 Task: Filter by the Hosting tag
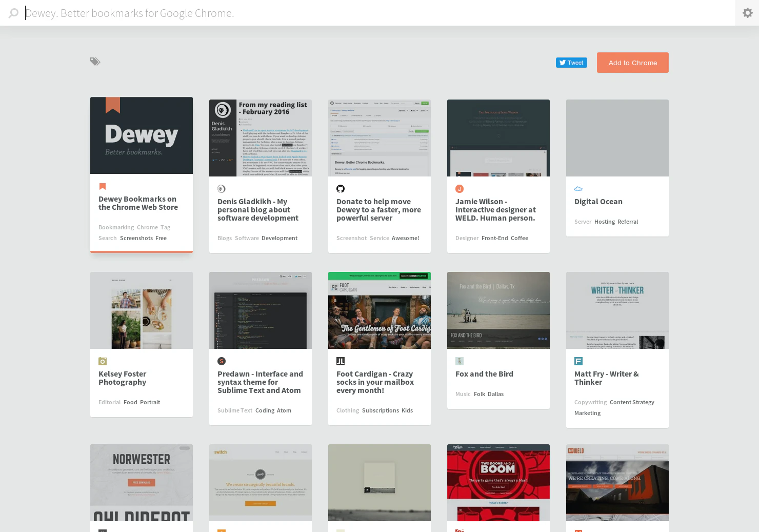[x=605, y=222]
